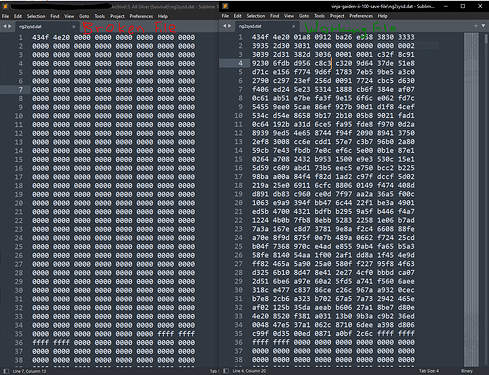Open the Find menu in the left window
Screen dimensions: 489x375
[x=55, y=16]
